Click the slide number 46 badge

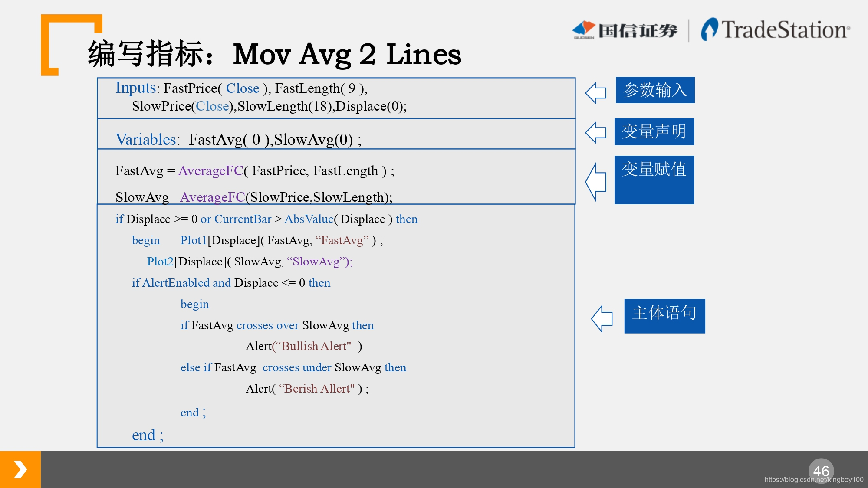[x=821, y=470]
